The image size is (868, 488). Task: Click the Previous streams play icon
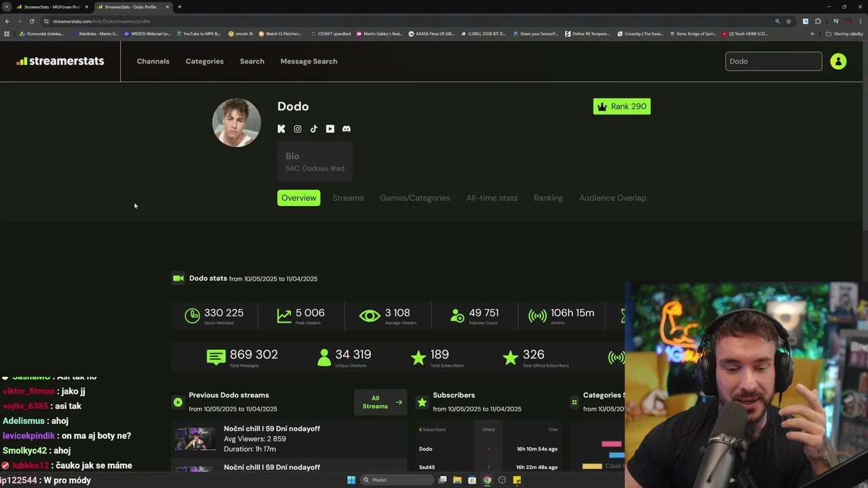(x=178, y=402)
